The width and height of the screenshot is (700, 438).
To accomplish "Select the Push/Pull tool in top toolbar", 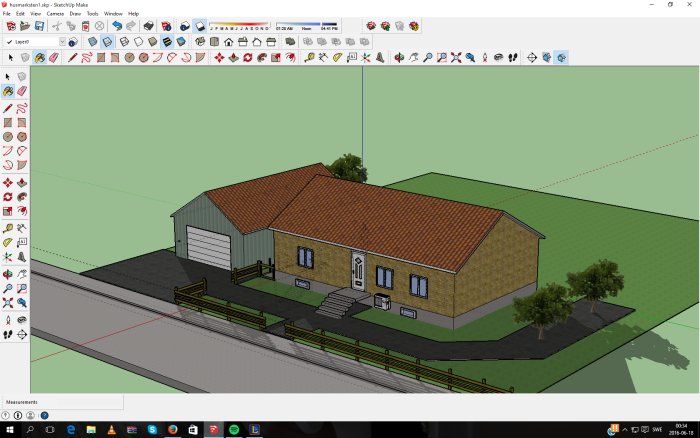I will (233, 58).
